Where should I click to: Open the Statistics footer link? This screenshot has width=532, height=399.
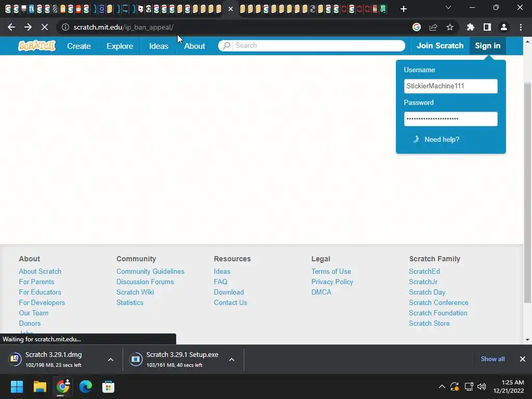coord(129,303)
